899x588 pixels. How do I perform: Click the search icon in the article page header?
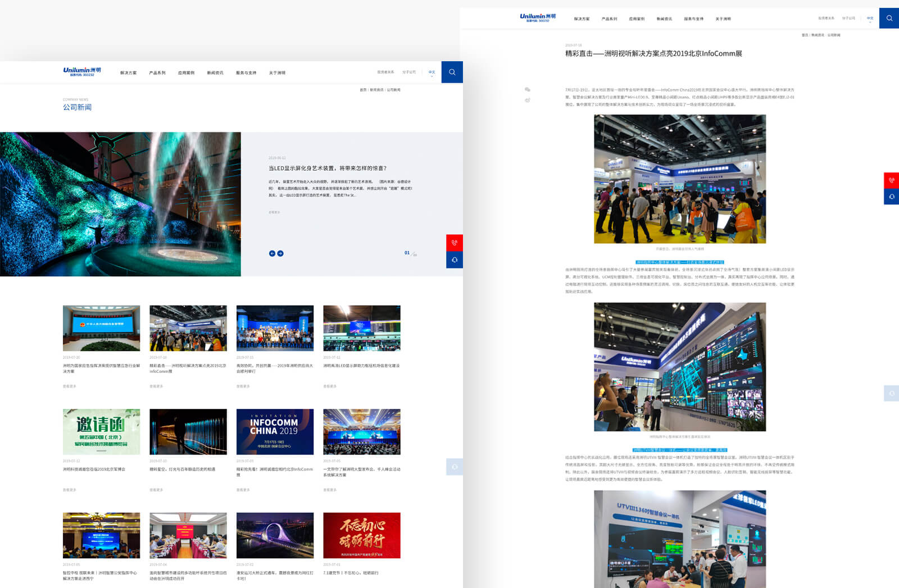889,18
